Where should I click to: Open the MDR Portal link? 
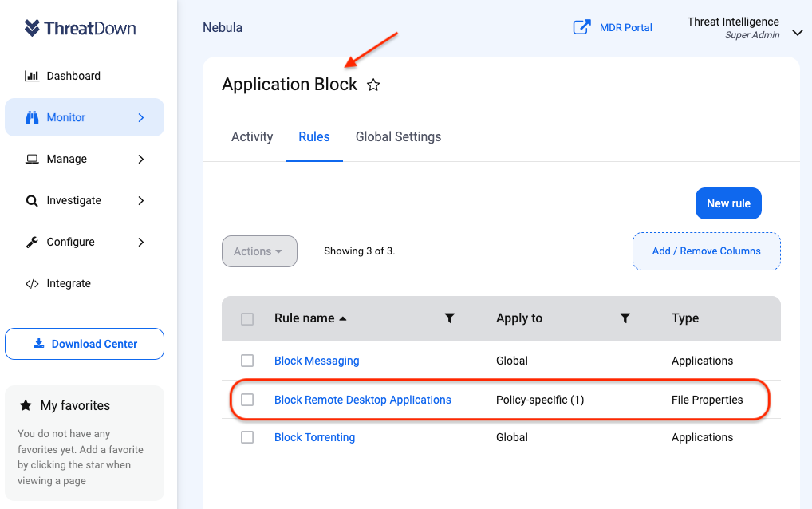tap(625, 27)
